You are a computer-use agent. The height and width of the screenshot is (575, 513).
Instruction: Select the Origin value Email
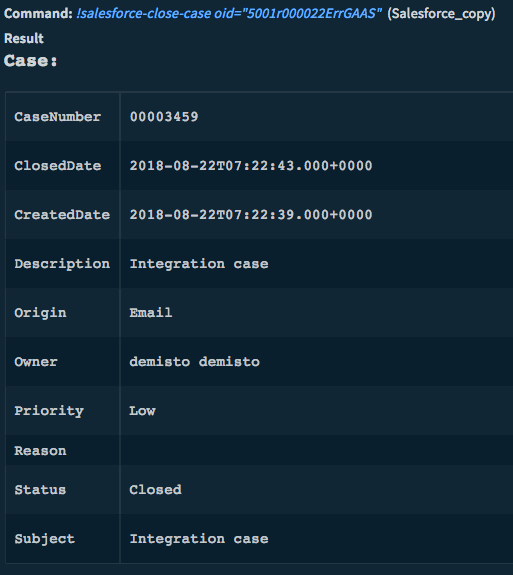pos(151,312)
